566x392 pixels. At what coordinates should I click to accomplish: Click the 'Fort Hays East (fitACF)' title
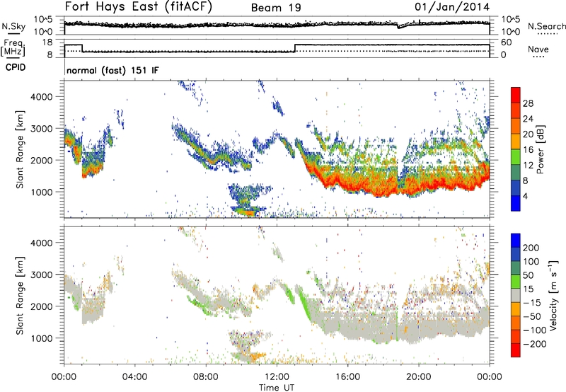click(138, 6)
